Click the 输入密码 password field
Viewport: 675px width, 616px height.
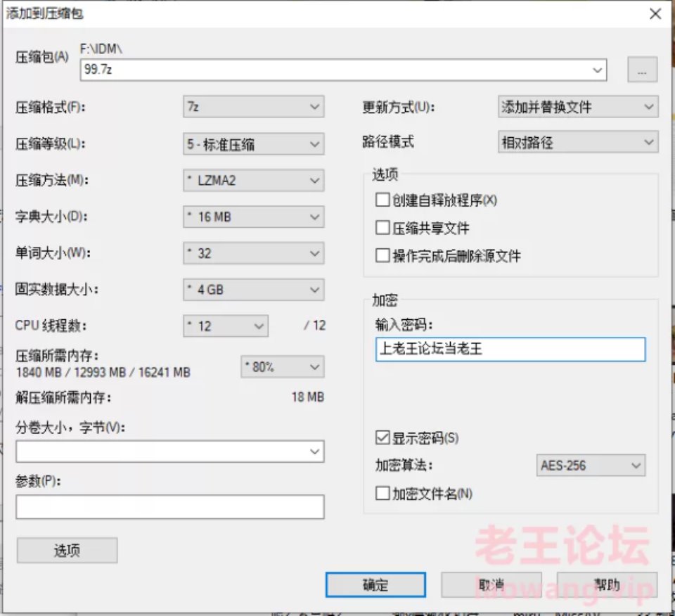[x=510, y=349]
